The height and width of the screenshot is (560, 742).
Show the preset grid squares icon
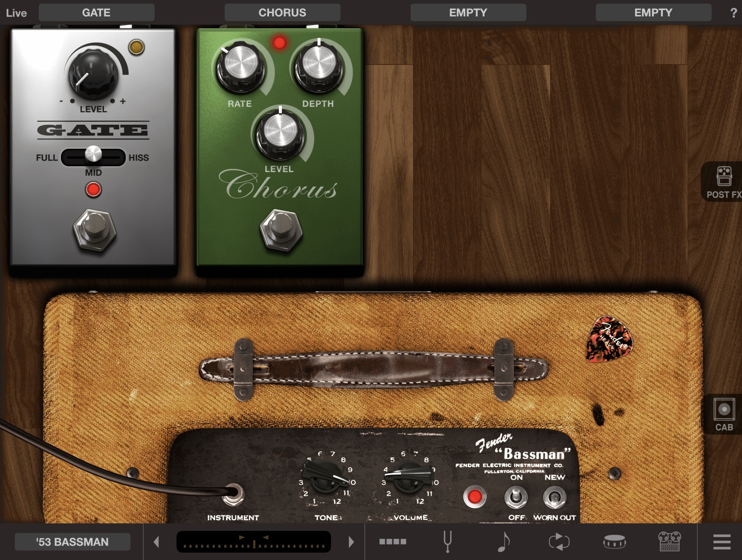point(393,542)
